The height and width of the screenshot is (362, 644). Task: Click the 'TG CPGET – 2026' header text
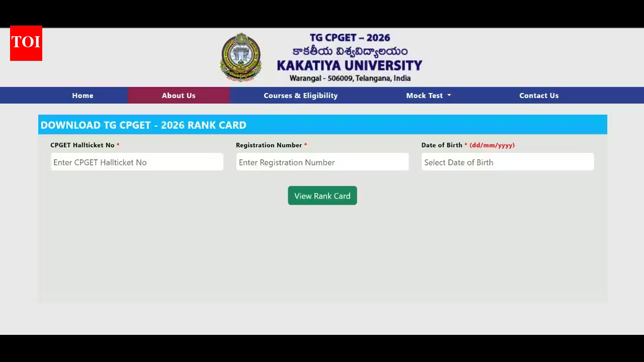click(x=350, y=38)
